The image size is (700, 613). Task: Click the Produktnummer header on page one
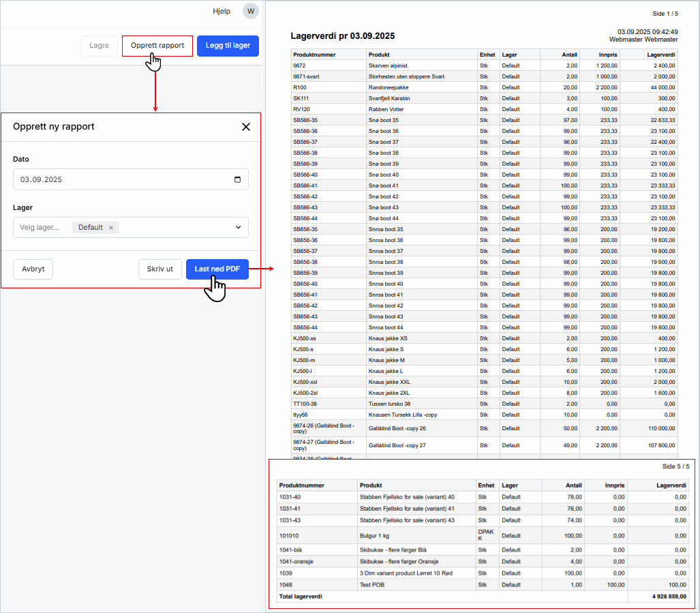[311, 55]
